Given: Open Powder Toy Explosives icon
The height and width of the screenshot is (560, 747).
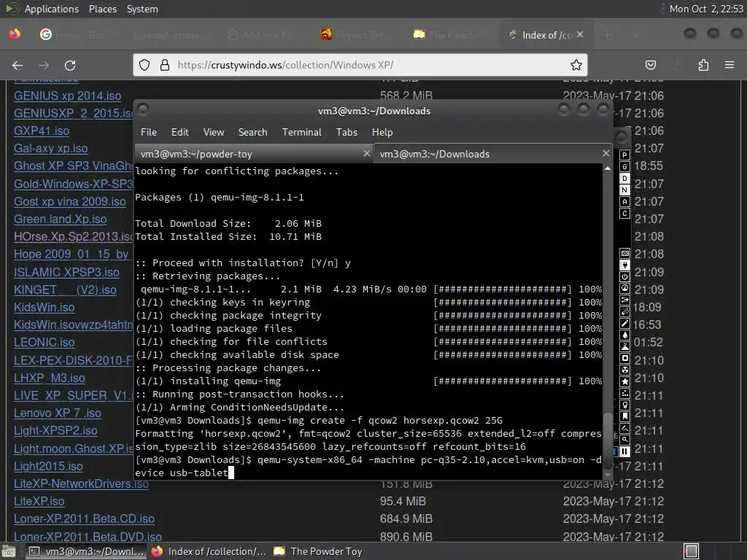Looking at the screenshot, I should pyautogui.click(x=624, y=311).
